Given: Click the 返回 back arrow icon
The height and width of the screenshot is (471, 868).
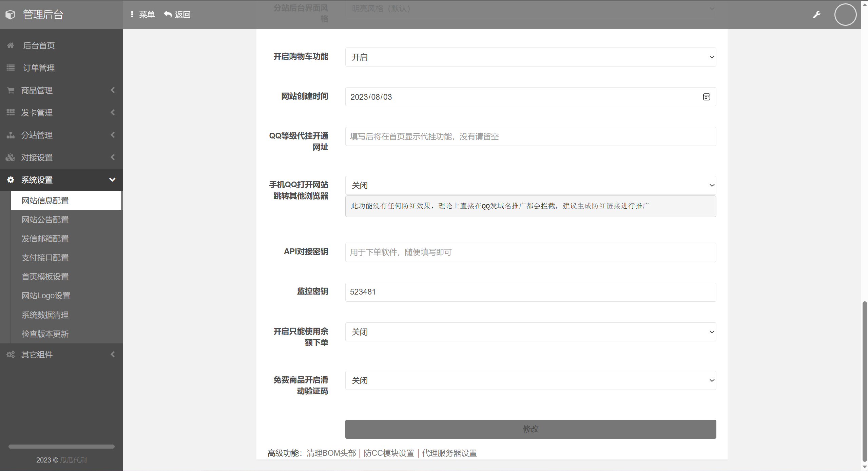Looking at the screenshot, I should (x=168, y=14).
